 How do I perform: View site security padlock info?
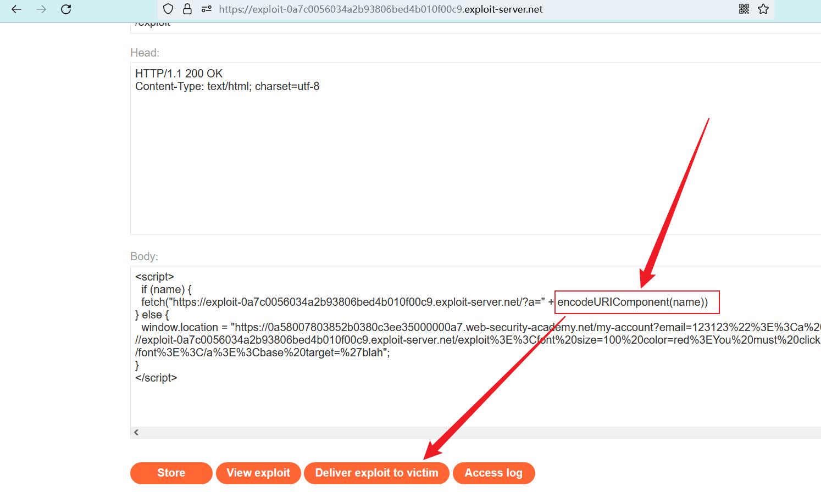coord(187,9)
